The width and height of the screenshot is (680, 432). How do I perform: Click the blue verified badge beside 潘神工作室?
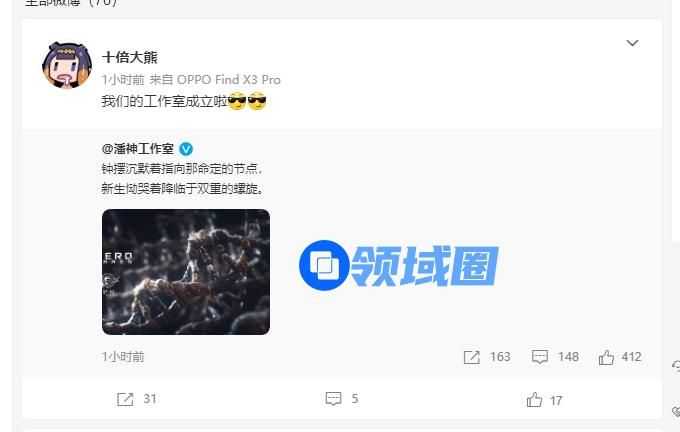tap(186, 149)
